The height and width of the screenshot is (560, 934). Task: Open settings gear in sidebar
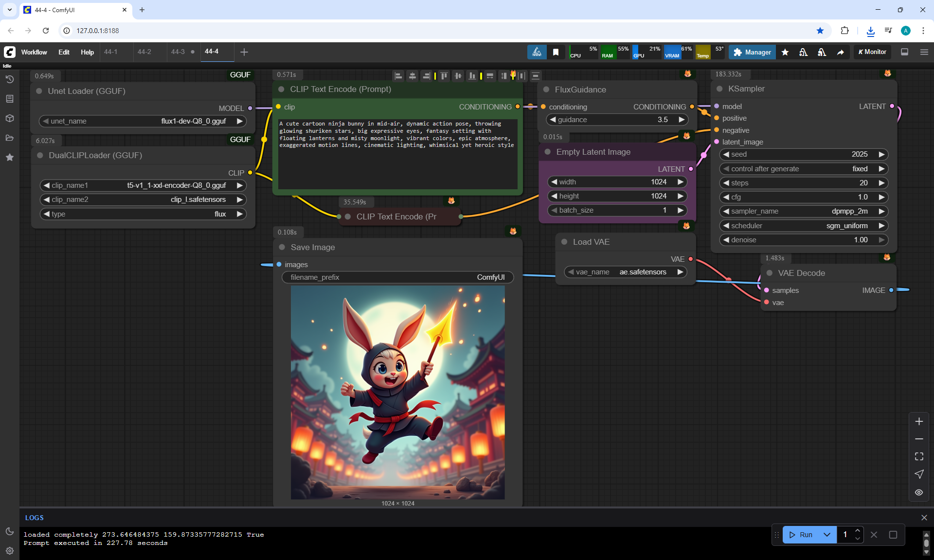click(x=9, y=551)
